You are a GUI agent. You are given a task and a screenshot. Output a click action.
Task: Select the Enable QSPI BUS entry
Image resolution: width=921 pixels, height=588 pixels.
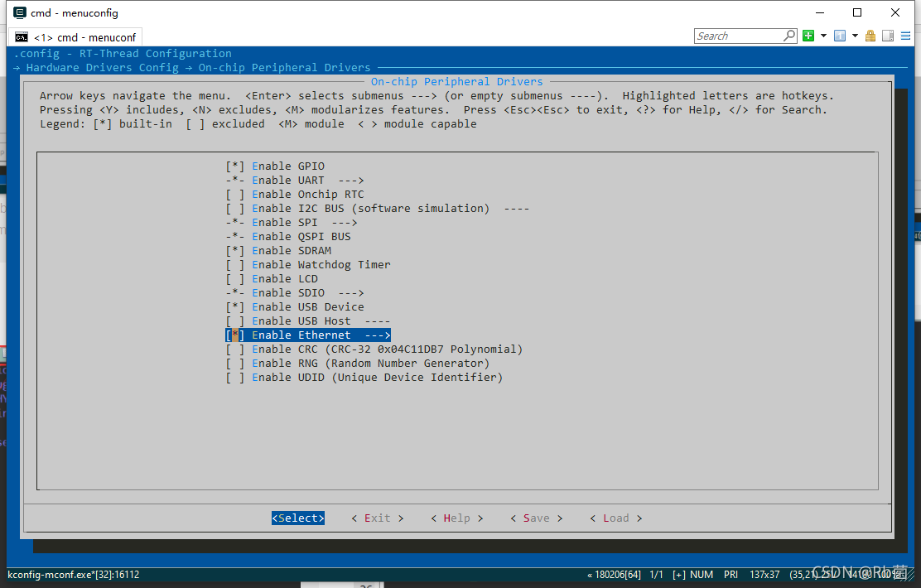(288, 237)
